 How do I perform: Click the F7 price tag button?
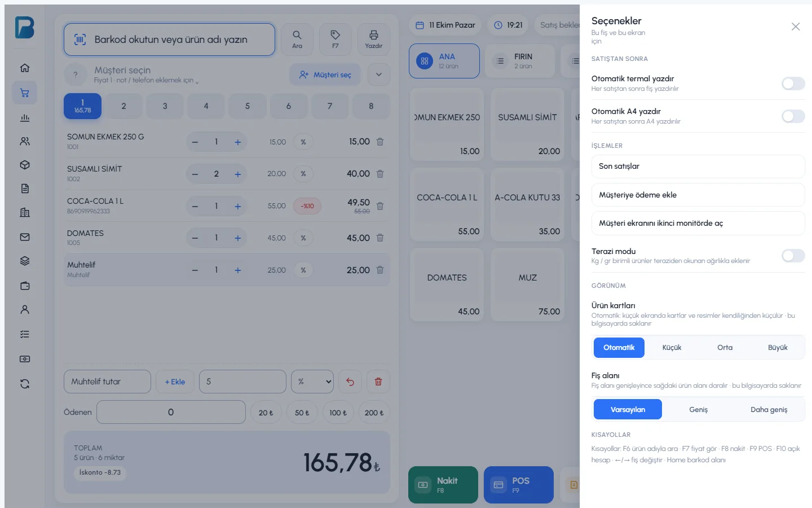tap(336, 40)
